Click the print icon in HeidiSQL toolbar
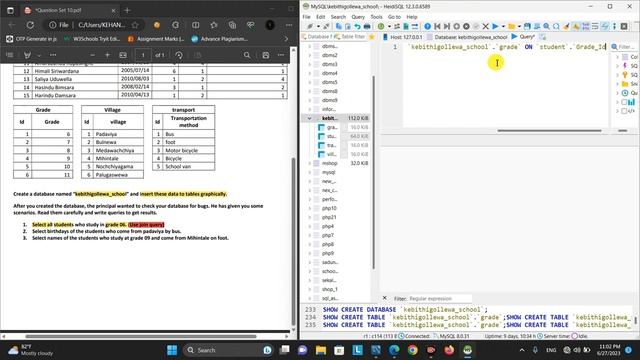Image resolution: width=640 pixels, height=360 pixels. pos(367,26)
